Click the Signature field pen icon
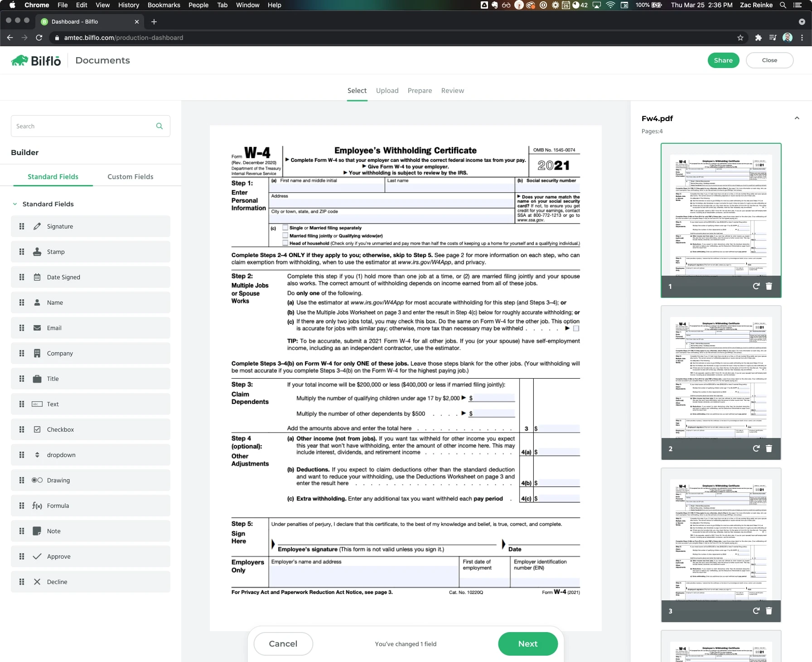This screenshot has height=662, width=812. tap(37, 226)
